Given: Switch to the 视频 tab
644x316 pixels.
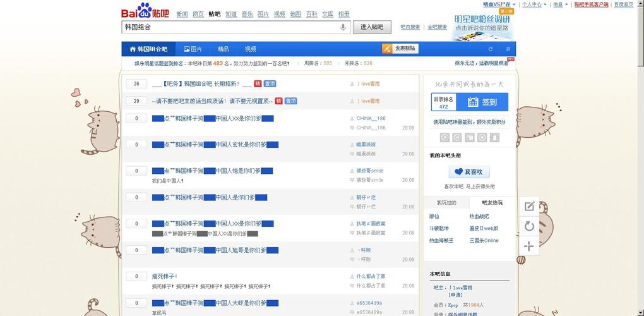Looking at the screenshot, I should coord(251,49).
